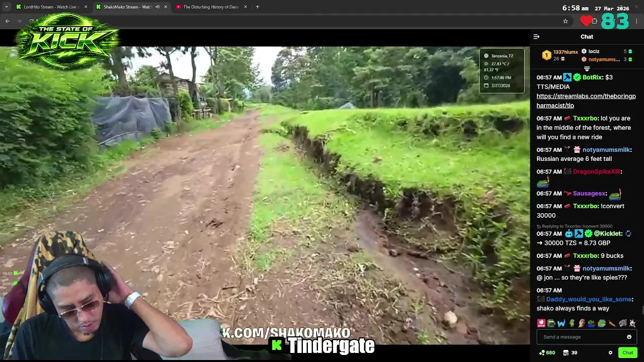
Task: Click Daddy_would_you_like_some username
Action: [x=589, y=299]
